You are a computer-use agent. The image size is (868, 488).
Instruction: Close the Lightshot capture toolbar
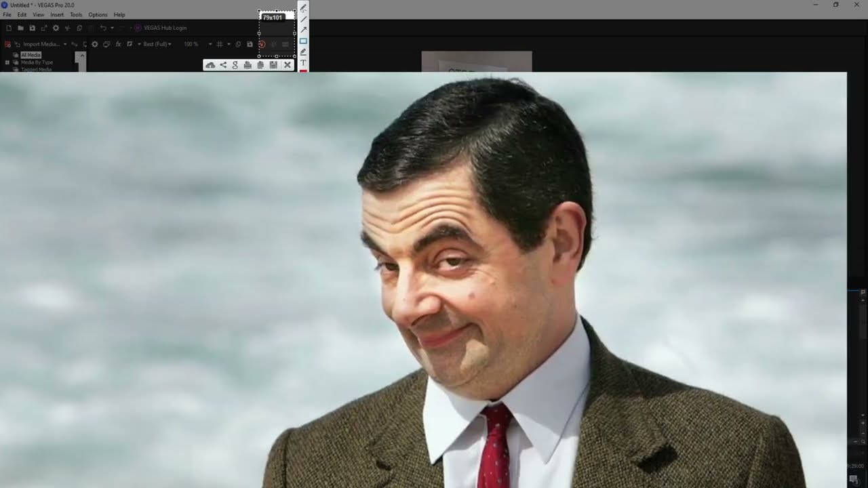tap(288, 65)
